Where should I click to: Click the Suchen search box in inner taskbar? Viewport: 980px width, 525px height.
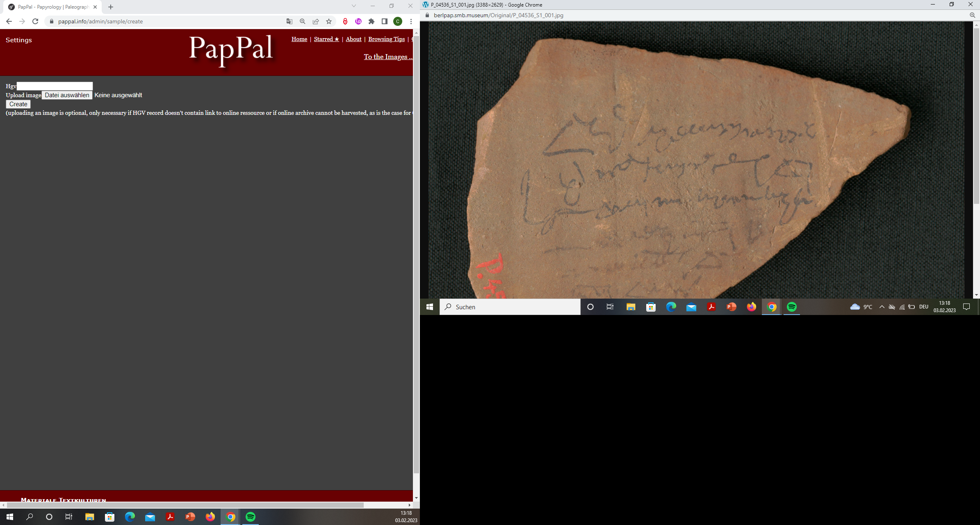(510, 307)
